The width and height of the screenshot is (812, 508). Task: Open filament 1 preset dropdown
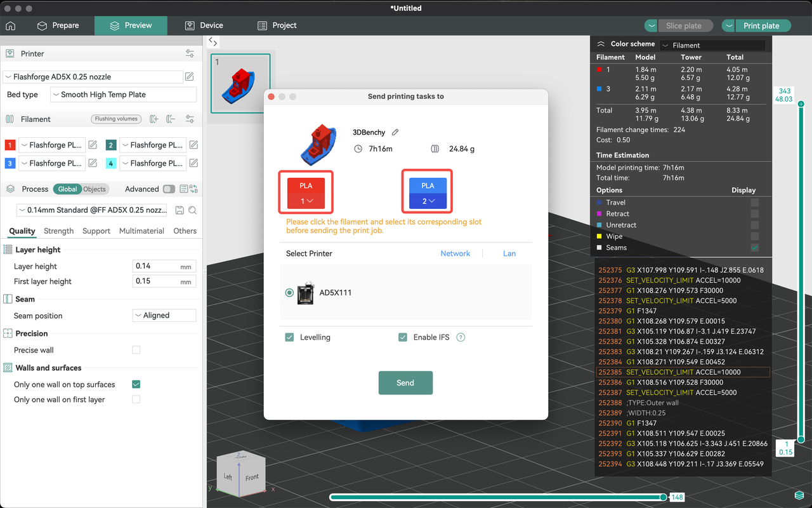point(51,145)
